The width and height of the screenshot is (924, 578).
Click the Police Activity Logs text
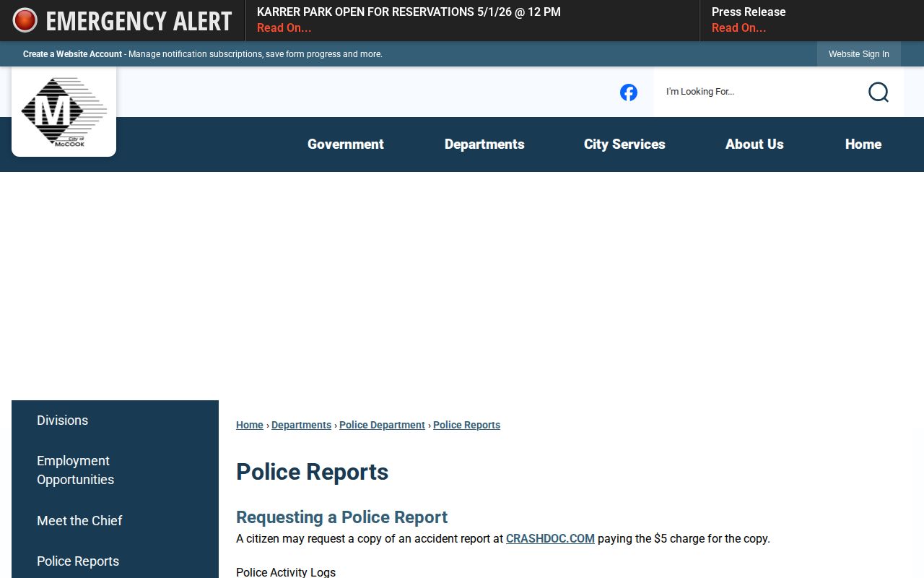(286, 572)
